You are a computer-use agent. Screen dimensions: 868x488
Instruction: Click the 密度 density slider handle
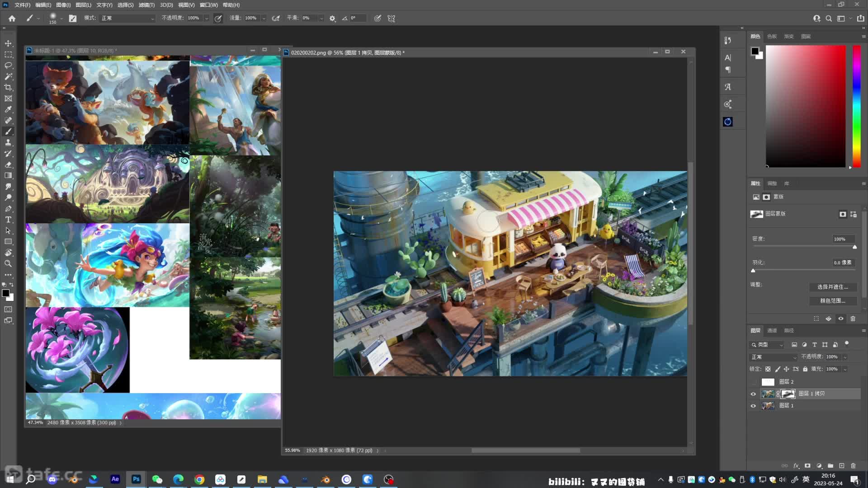point(854,247)
